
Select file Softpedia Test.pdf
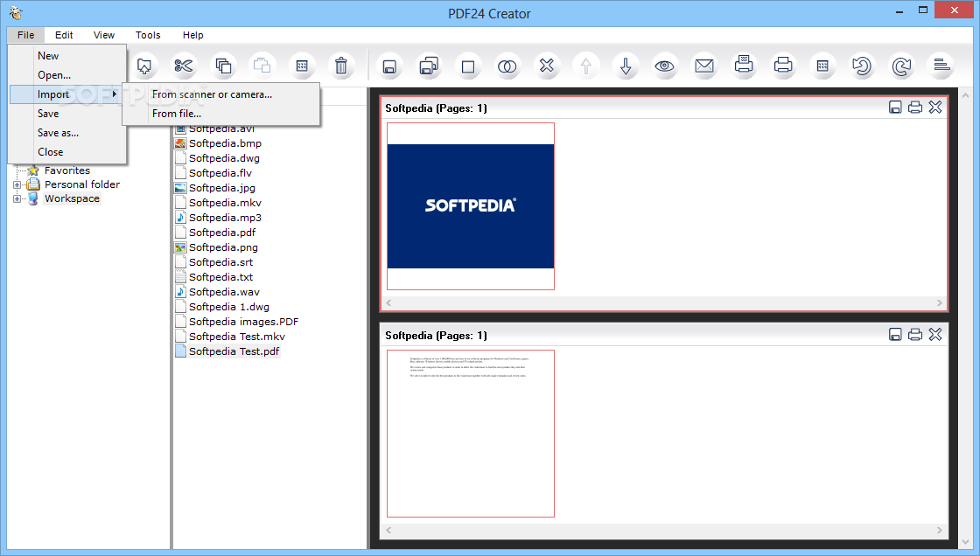[x=234, y=351]
